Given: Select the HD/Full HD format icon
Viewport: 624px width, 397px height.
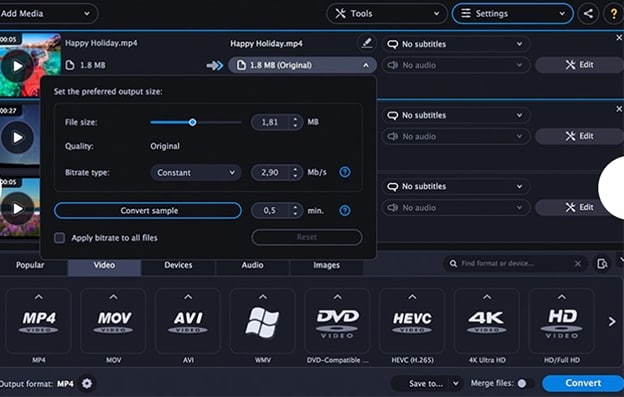Looking at the screenshot, I should click(x=562, y=321).
